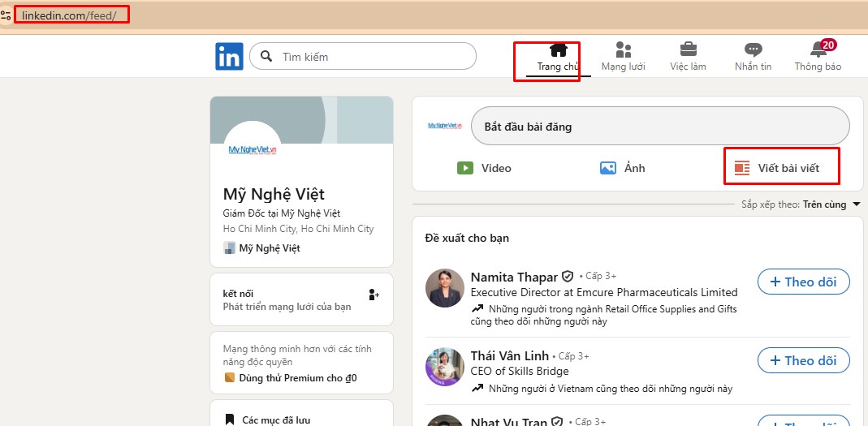
Task: Click the verified badge beside Namita Thapar
Action: point(568,277)
